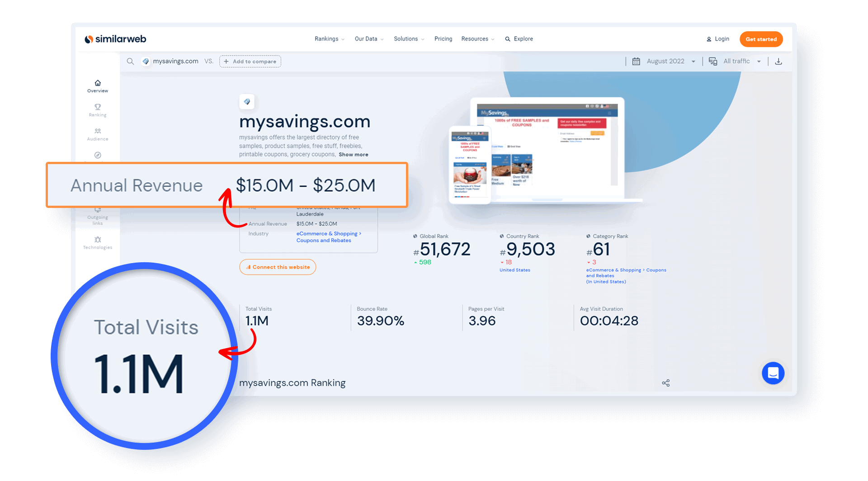The width and height of the screenshot is (868, 481).
Task: Click the search magnifier beside mysavings.com
Action: pyautogui.click(x=130, y=61)
